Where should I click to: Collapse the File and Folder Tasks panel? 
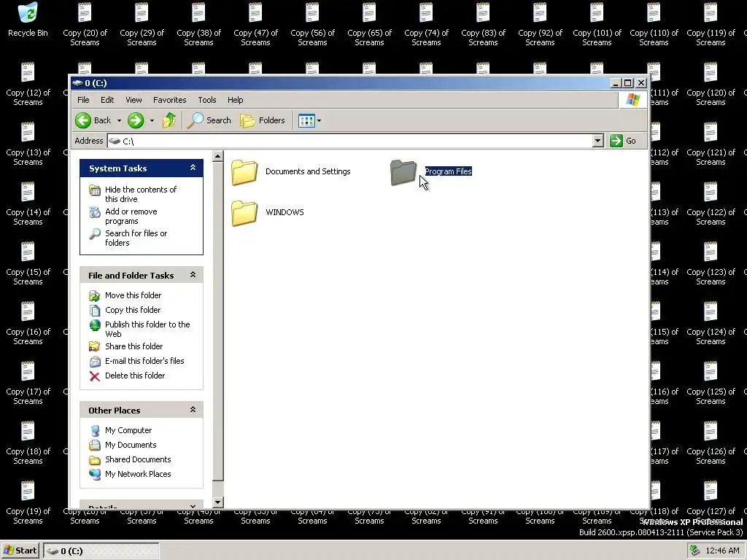(193, 275)
